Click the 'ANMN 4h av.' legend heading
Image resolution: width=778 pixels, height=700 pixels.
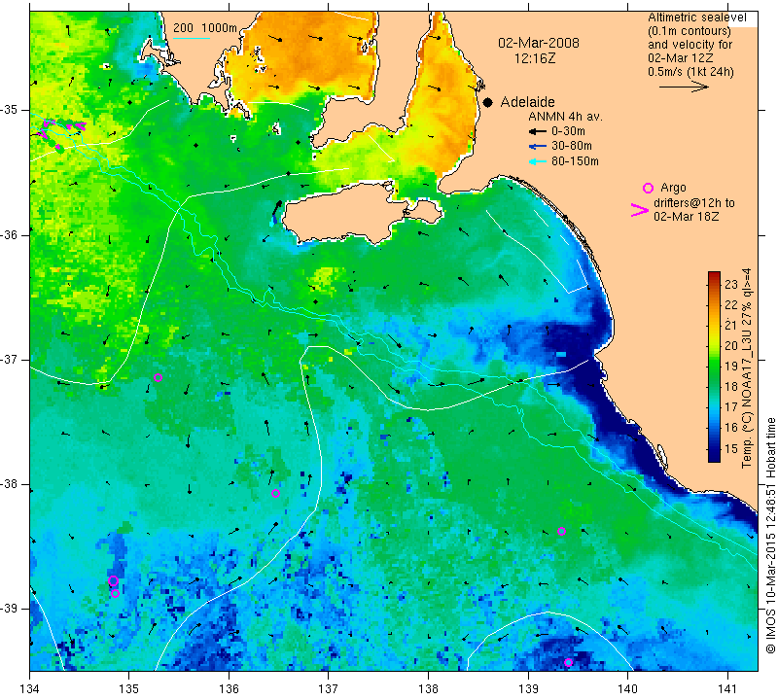pos(565,117)
